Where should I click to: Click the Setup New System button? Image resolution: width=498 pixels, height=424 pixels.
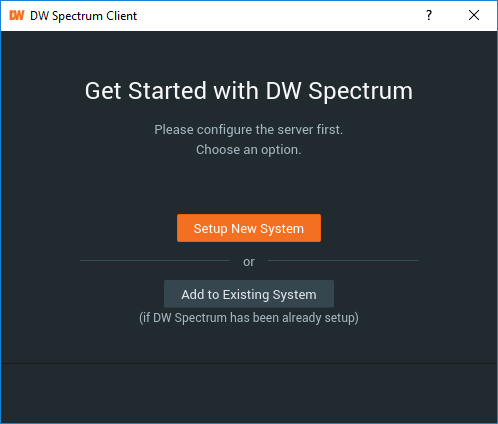coord(249,228)
